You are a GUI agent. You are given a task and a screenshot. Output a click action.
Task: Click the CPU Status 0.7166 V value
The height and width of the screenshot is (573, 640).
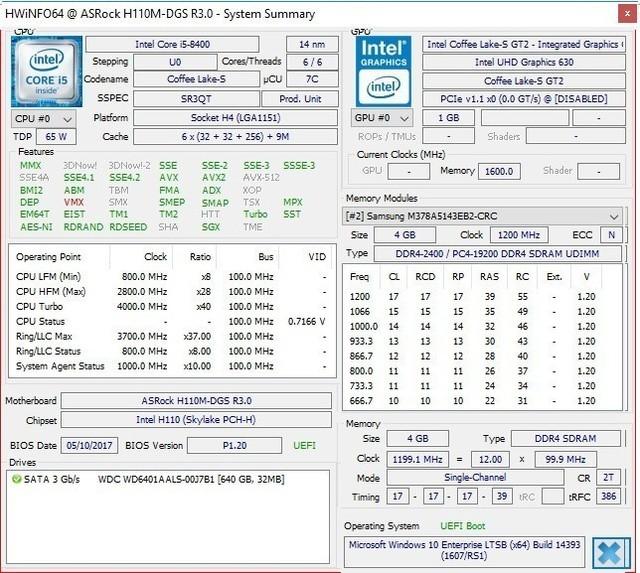[307, 322]
